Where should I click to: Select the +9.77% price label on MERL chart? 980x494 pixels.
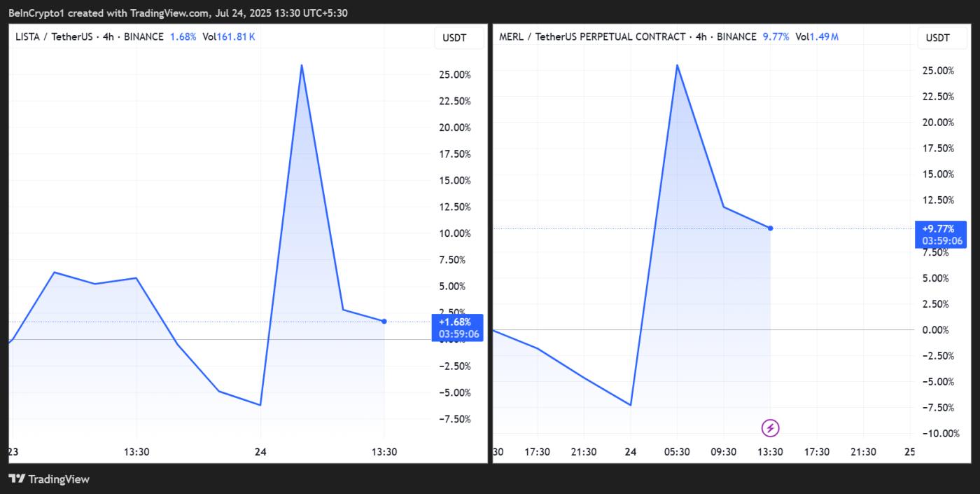(x=941, y=235)
